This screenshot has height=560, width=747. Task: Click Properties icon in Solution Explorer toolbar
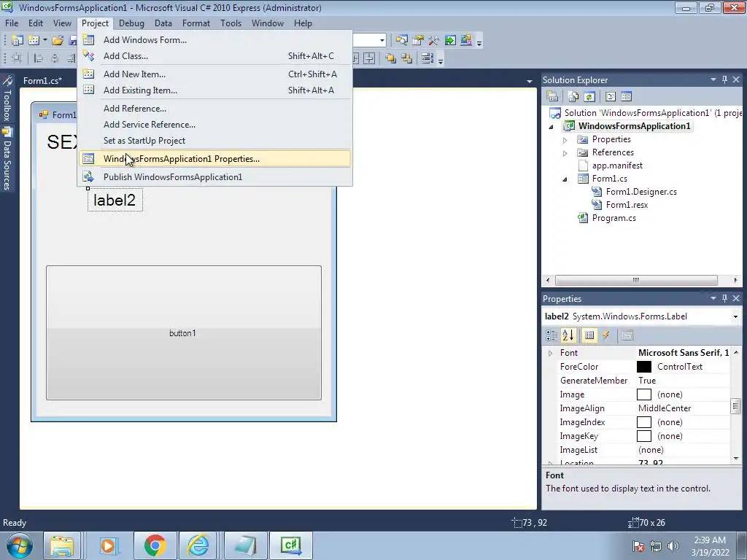coord(552,97)
